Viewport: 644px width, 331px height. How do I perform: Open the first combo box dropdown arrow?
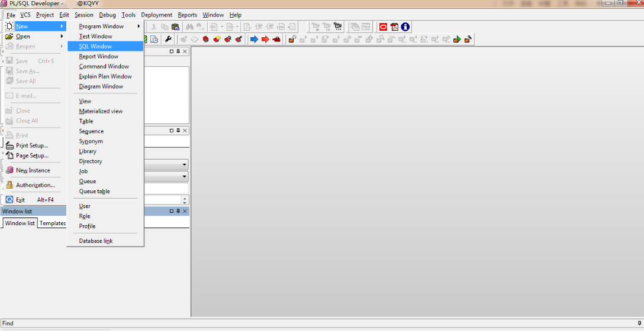pyautogui.click(x=185, y=165)
